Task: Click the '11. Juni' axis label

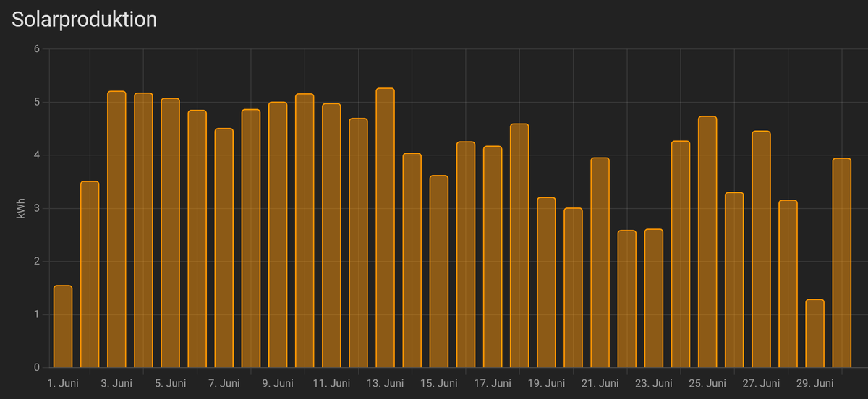Action: click(x=331, y=383)
